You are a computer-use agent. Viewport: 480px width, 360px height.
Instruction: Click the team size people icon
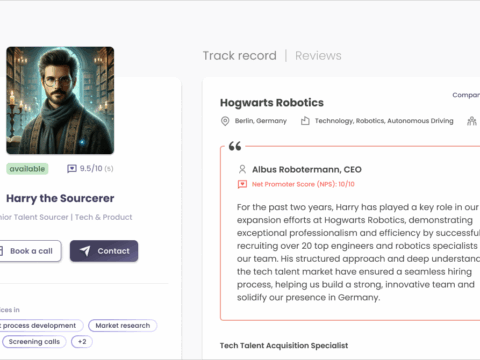tap(472, 121)
